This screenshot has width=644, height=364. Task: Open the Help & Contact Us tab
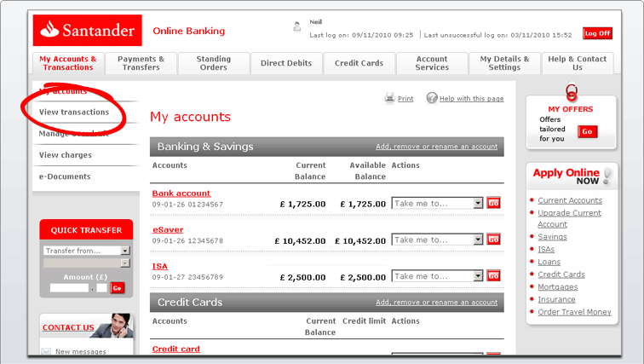(577, 63)
